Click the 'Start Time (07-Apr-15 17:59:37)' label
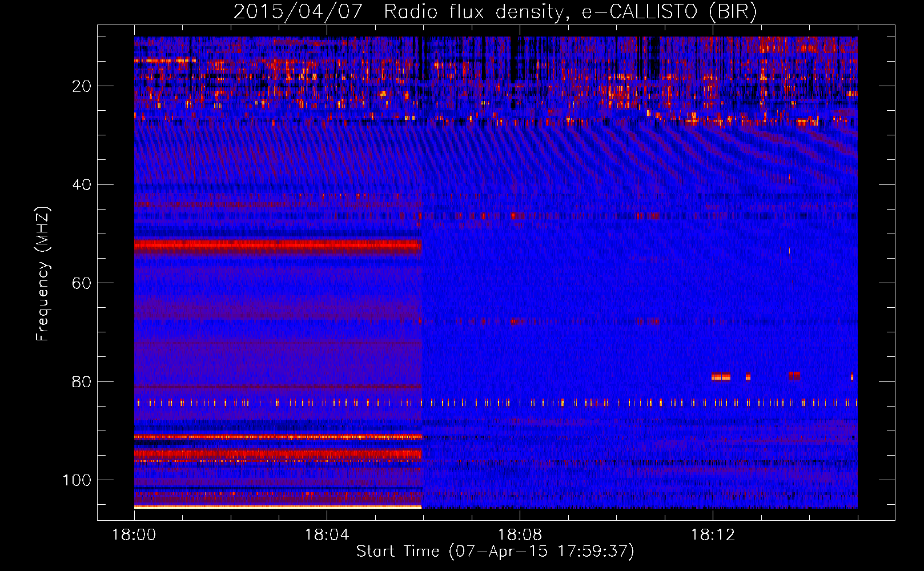This screenshot has width=924, height=571. pos(495,552)
